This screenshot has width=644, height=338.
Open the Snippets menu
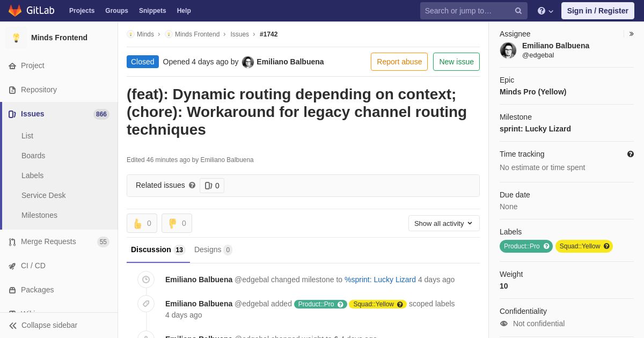(152, 11)
